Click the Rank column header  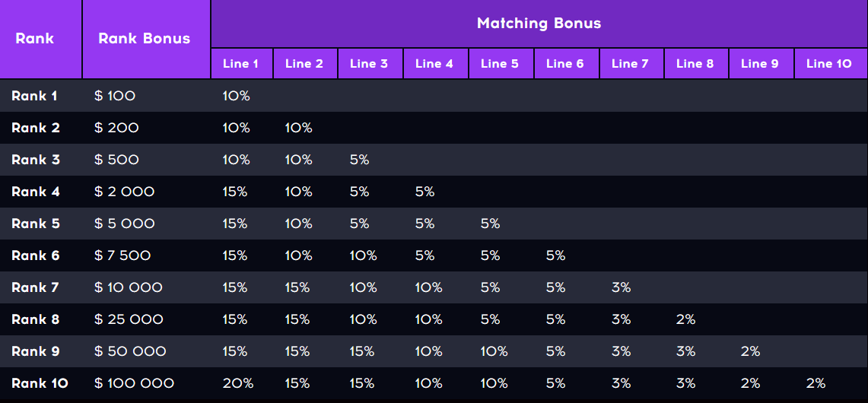click(x=35, y=39)
